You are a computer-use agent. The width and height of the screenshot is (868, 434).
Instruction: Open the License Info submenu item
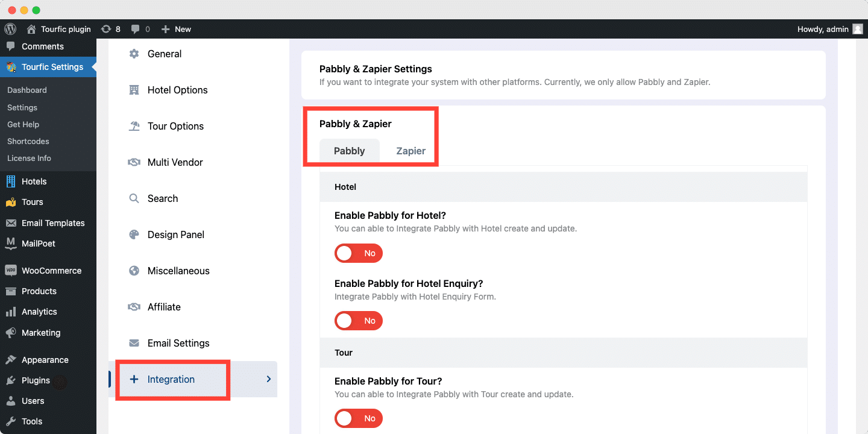(x=29, y=158)
